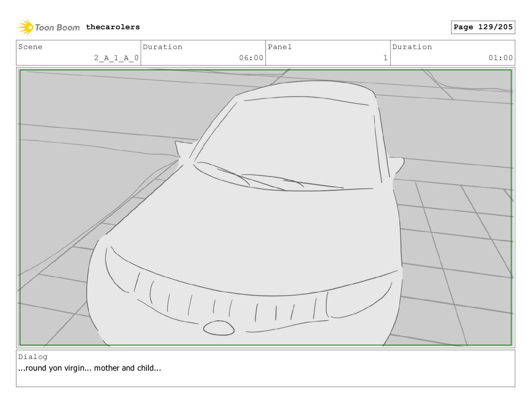Screen dimensions: 532x411
Task: Click the scene duration value 06:00
Action: (x=251, y=58)
